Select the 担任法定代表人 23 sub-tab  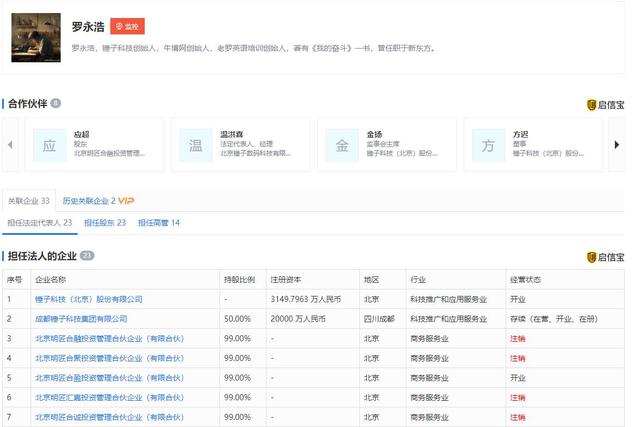point(40,222)
